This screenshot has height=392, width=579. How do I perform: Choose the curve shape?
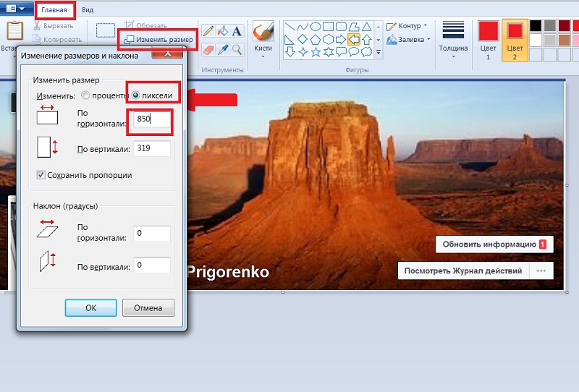[x=303, y=27]
